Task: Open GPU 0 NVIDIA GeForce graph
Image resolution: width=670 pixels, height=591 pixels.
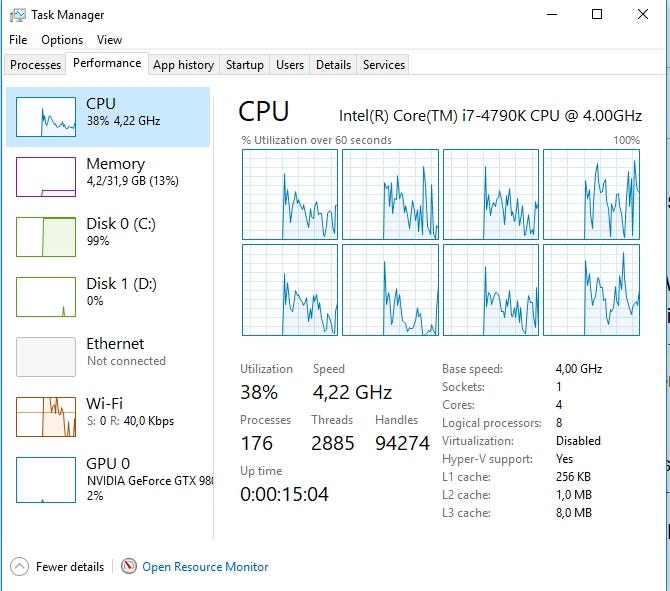Action: [x=46, y=479]
